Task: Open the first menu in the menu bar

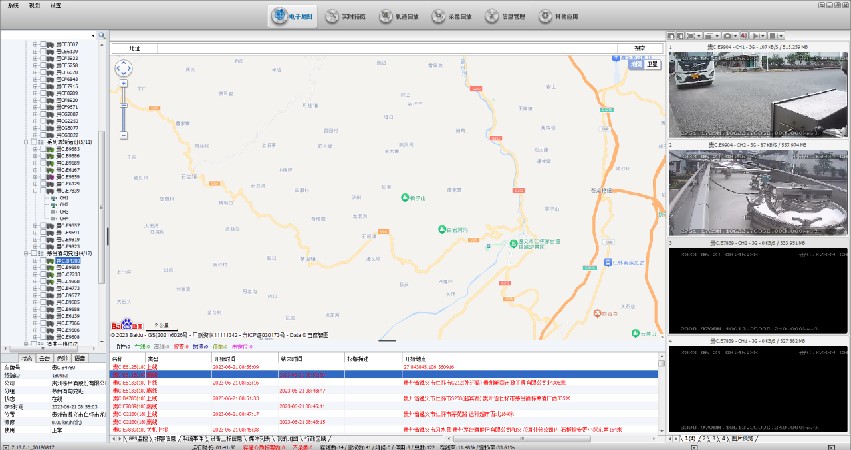Action: point(14,5)
